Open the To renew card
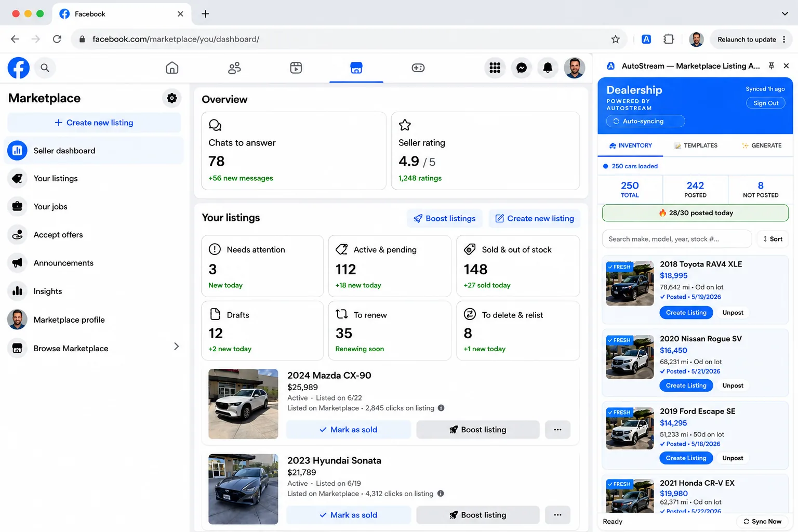The height and width of the screenshot is (532, 798). pos(390,330)
